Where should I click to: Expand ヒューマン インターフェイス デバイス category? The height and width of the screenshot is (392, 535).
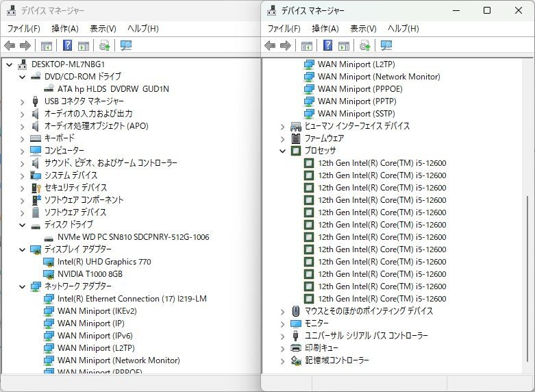click(x=283, y=127)
